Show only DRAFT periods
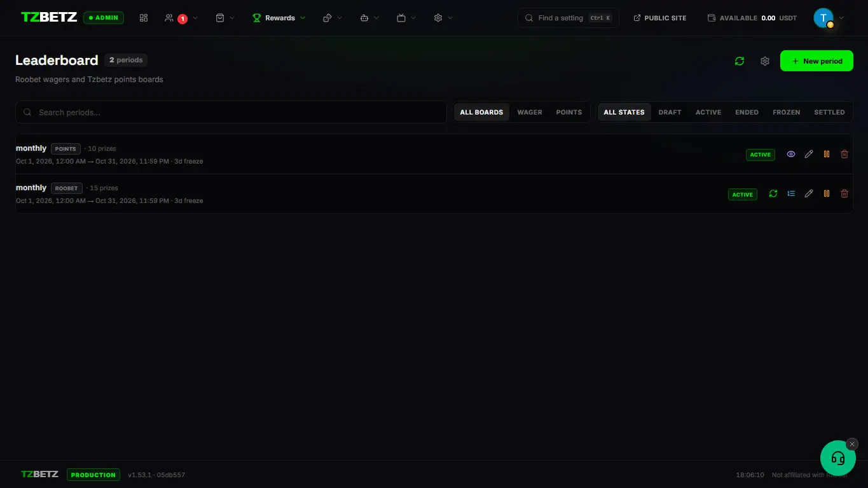868x488 pixels. 670,112
